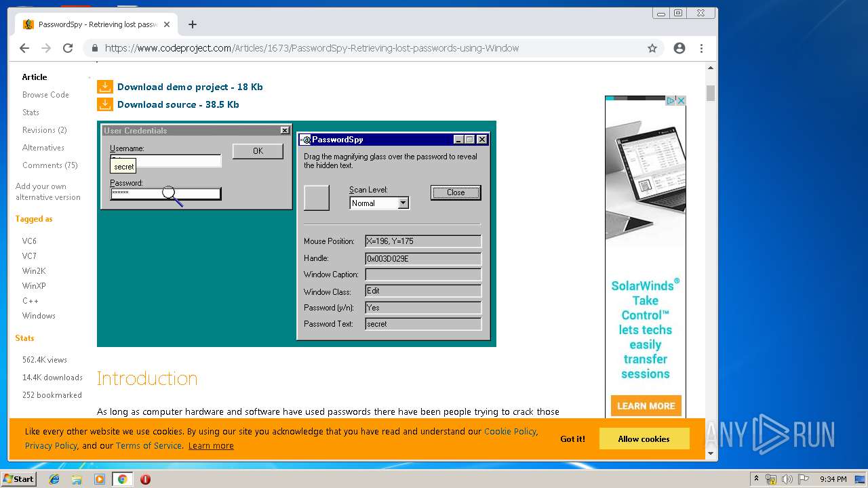Click the Allow cookies button
This screenshot has height=488, width=868.
point(644,439)
